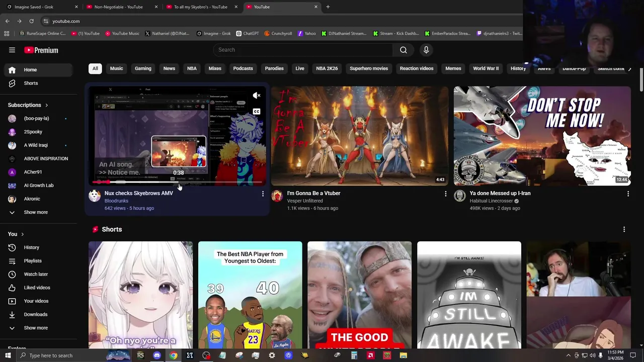Click the browser address bar

[282, 21]
